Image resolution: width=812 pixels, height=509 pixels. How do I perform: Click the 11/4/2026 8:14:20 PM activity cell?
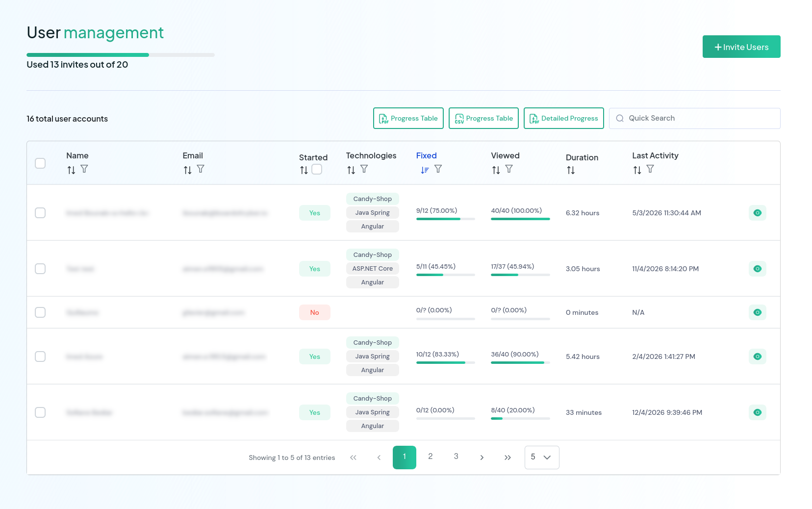tap(665, 269)
